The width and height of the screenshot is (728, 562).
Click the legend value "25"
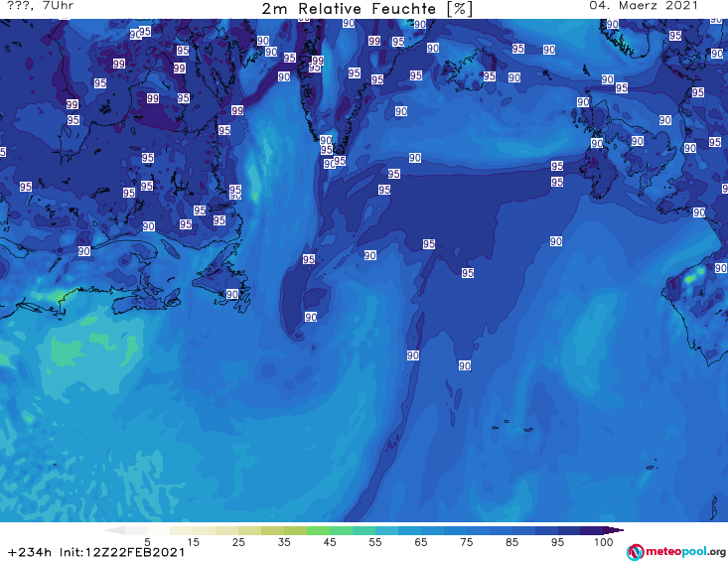(x=238, y=542)
